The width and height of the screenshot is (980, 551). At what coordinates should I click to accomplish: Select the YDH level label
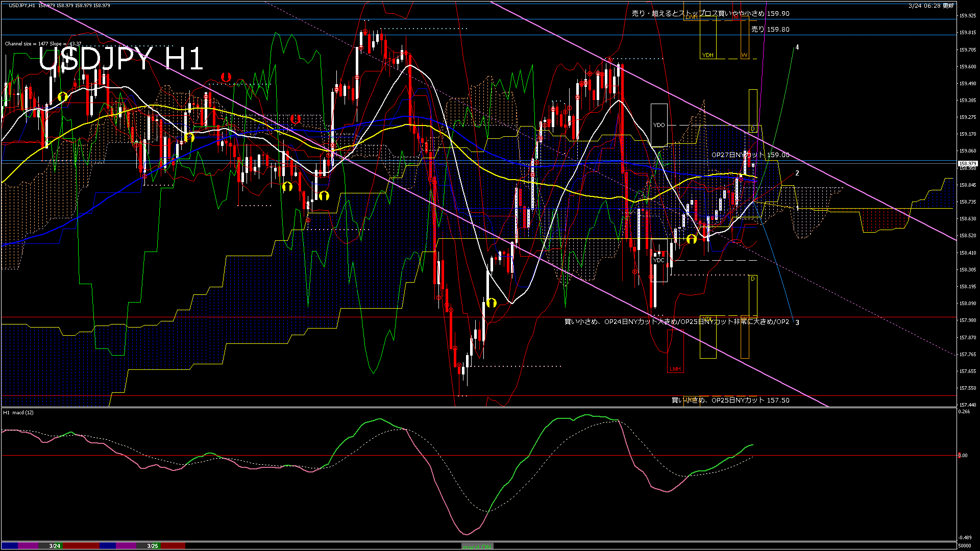[707, 55]
